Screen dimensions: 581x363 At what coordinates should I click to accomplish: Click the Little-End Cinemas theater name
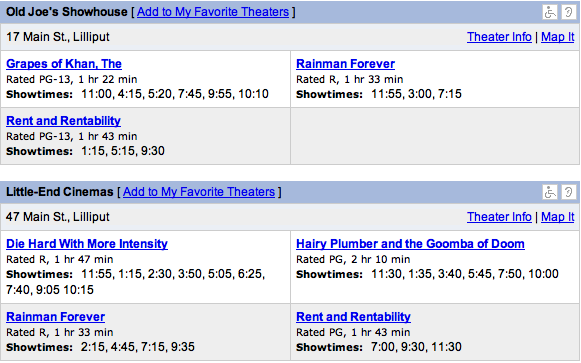point(60,192)
